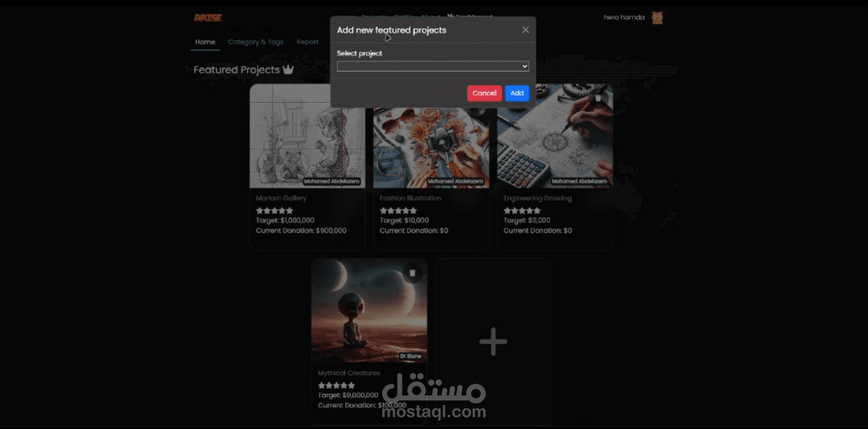Image resolution: width=868 pixels, height=429 pixels.
Task: Open the Fashion Illustration thumbnail
Action: 431,147
